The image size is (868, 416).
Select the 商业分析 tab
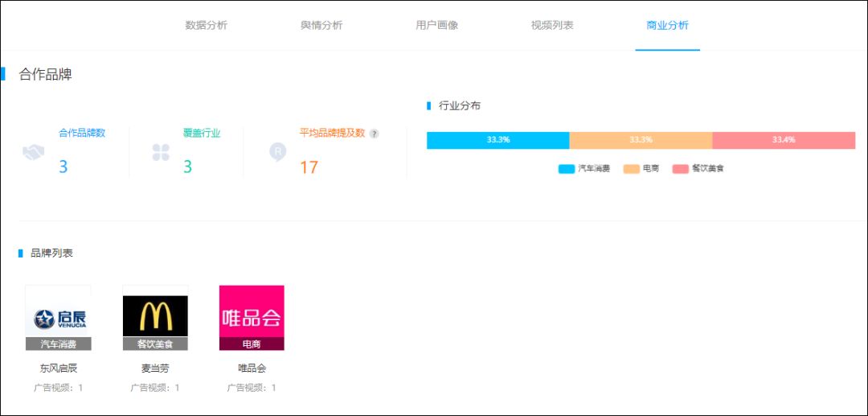pyautogui.click(x=668, y=26)
